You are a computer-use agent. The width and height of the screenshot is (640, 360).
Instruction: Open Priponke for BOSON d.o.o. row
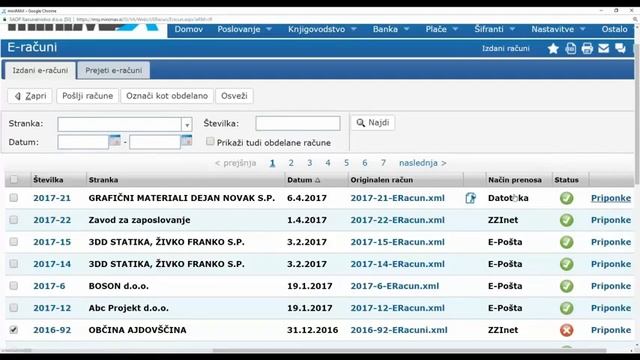(611, 286)
